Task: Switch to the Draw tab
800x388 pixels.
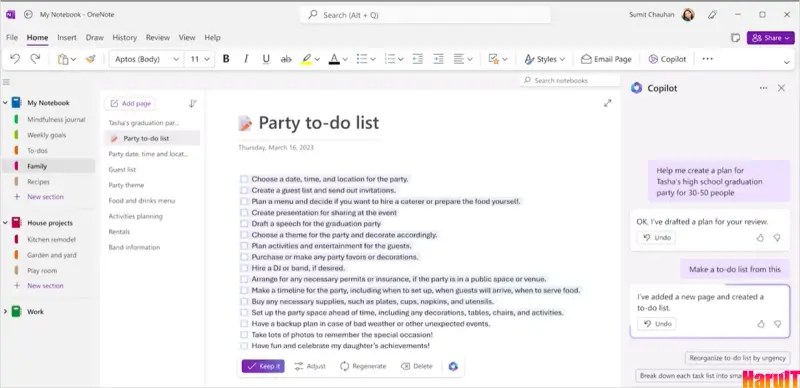Action: [x=94, y=38]
